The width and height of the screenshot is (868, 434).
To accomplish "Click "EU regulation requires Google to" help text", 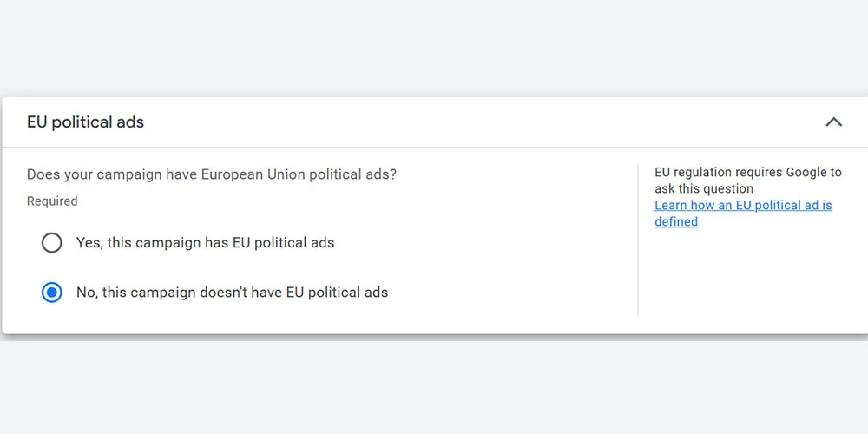I will click(747, 173).
